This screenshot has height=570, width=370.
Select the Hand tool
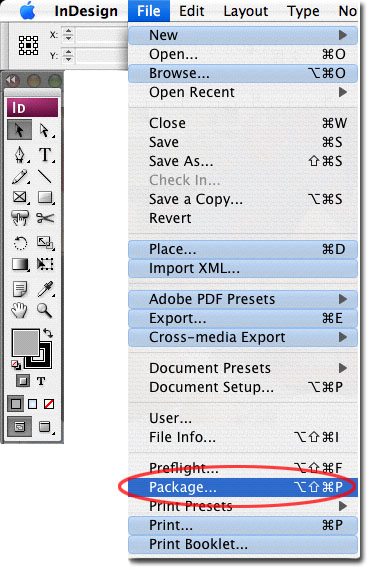point(20,310)
